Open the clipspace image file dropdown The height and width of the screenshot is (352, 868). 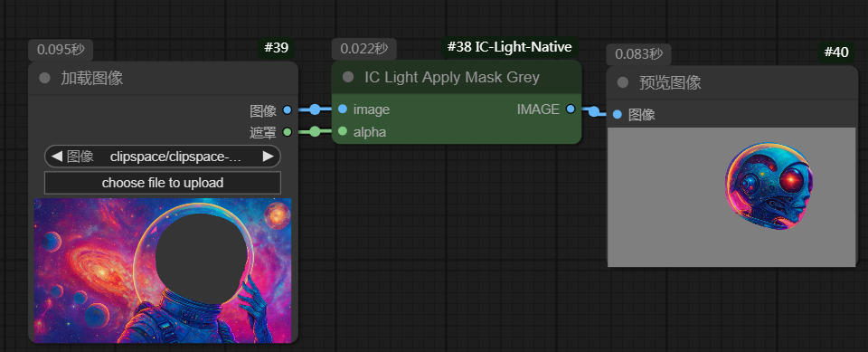[x=163, y=157]
